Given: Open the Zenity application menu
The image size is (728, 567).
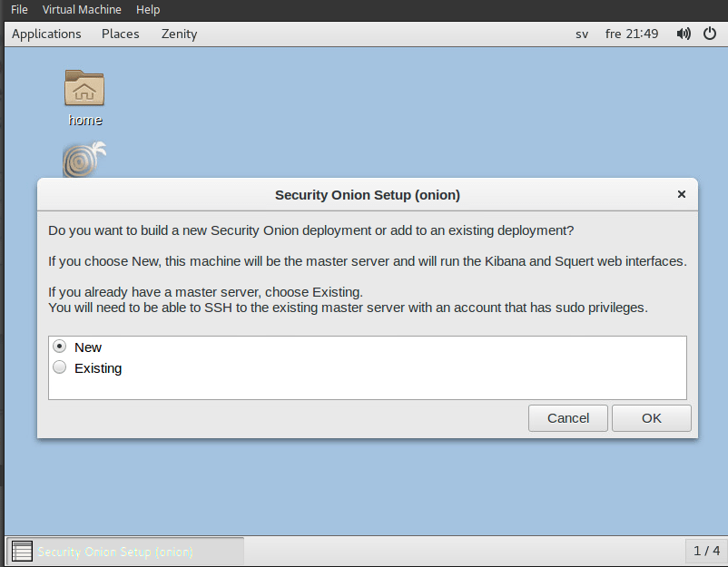Looking at the screenshot, I should [x=179, y=34].
